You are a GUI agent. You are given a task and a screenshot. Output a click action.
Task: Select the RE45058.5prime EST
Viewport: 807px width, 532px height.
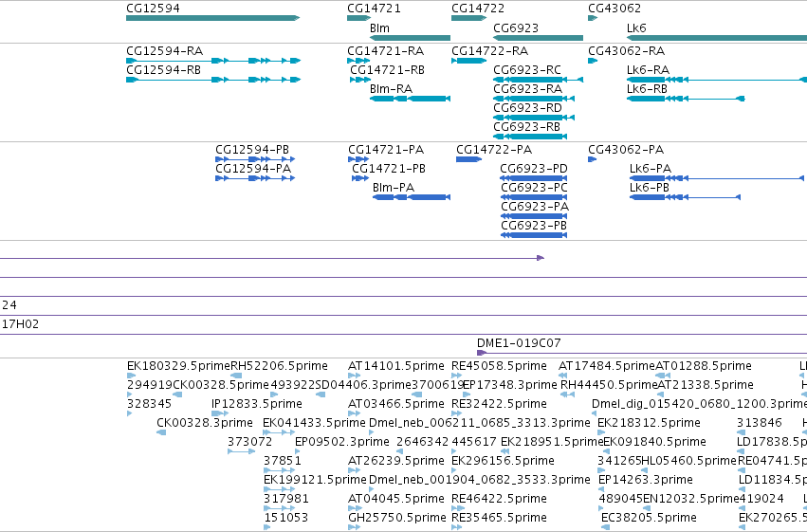point(457,376)
